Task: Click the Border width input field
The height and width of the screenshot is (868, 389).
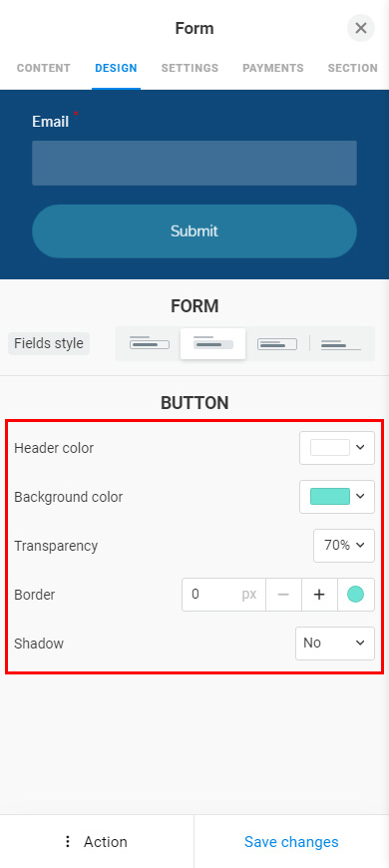Action: point(223,595)
